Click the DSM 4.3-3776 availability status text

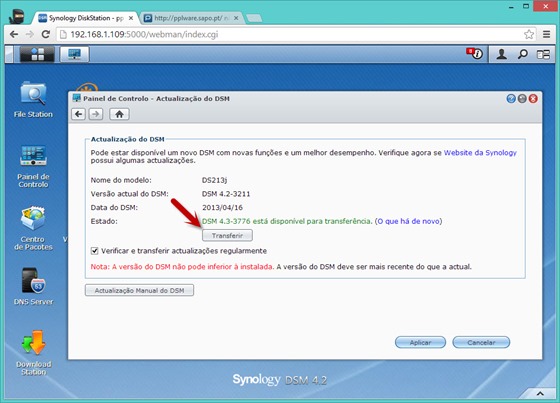pyautogui.click(x=286, y=221)
